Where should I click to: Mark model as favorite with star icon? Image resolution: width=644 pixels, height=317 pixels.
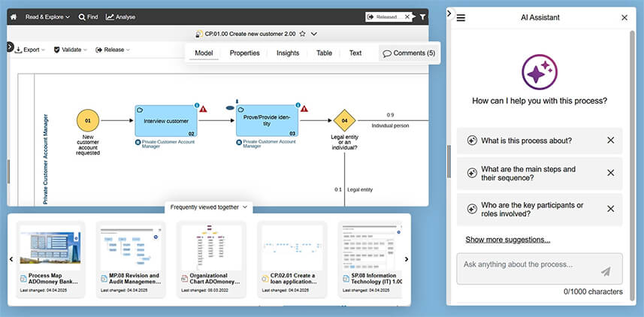pos(302,34)
